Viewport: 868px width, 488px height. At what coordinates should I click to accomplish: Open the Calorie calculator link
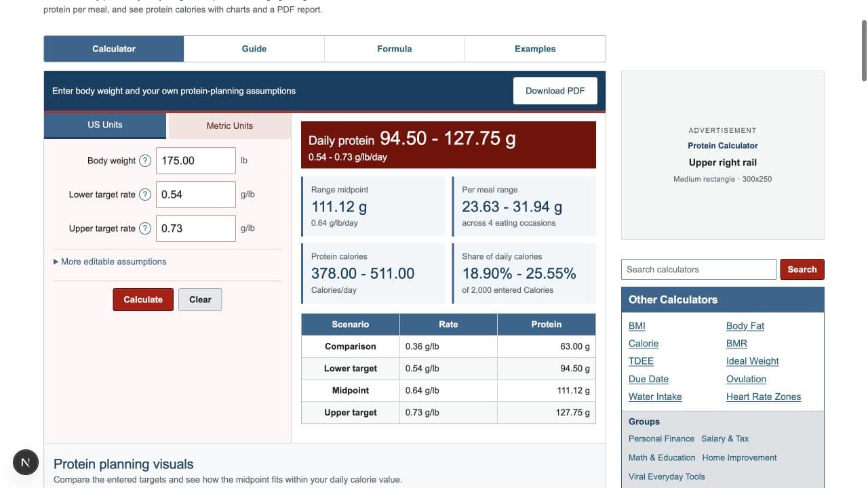pos(644,344)
